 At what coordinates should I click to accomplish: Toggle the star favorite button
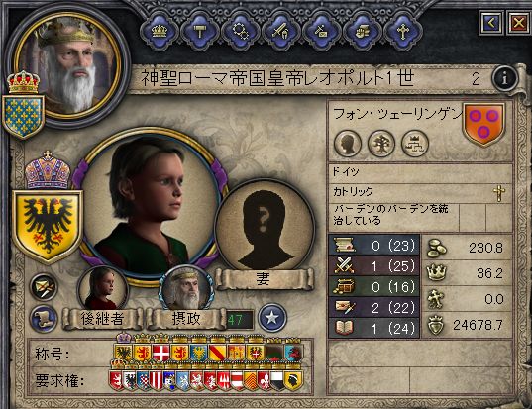coord(272,318)
